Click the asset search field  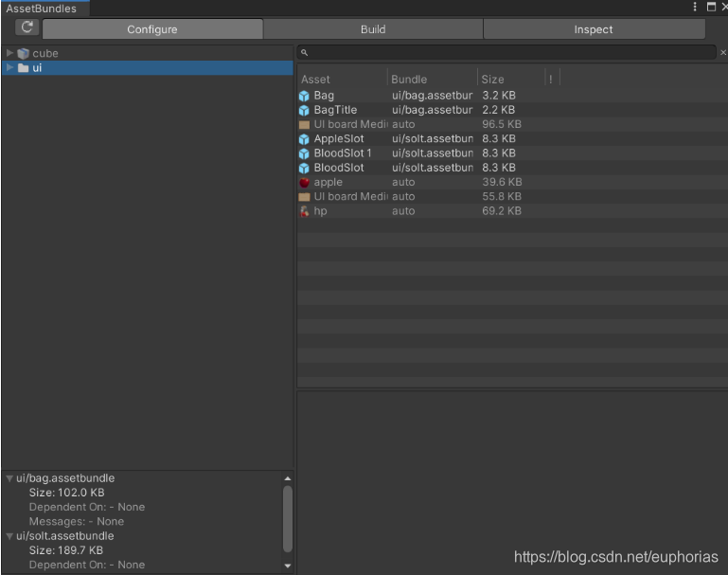point(506,52)
